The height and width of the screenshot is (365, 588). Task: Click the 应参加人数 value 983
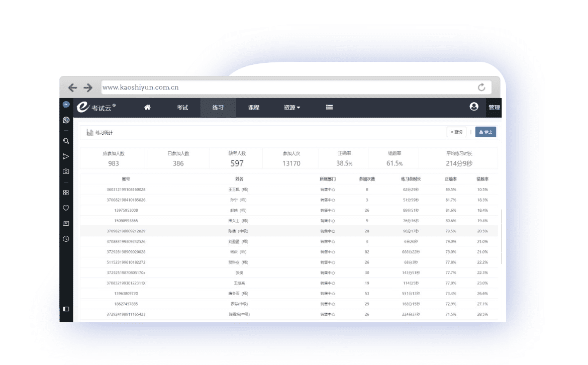pos(114,163)
